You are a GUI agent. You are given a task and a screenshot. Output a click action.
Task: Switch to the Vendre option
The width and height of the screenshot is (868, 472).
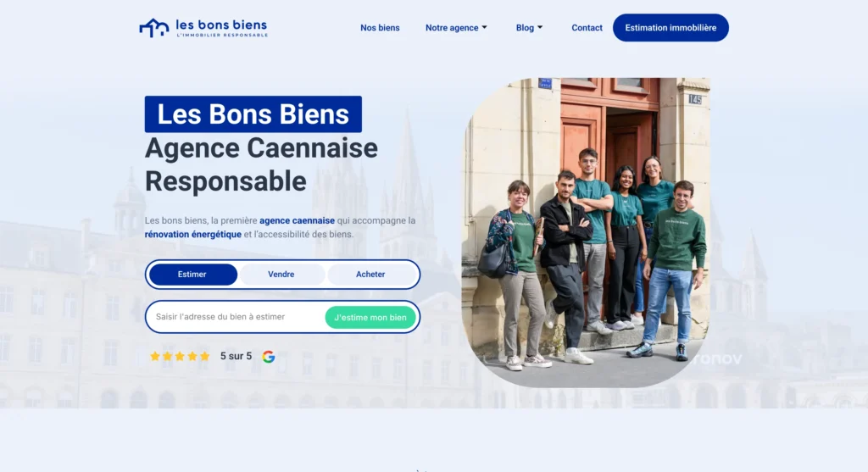281,275
